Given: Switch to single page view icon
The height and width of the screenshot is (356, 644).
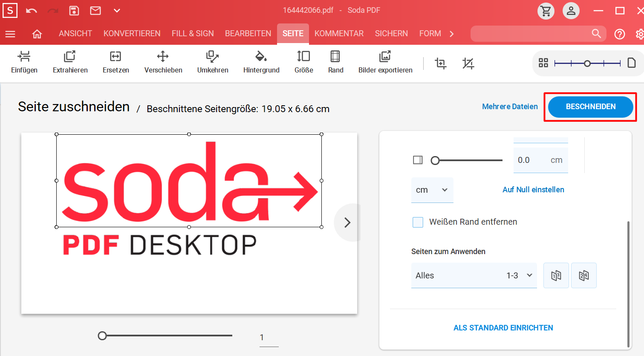Looking at the screenshot, I should point(632,63).
